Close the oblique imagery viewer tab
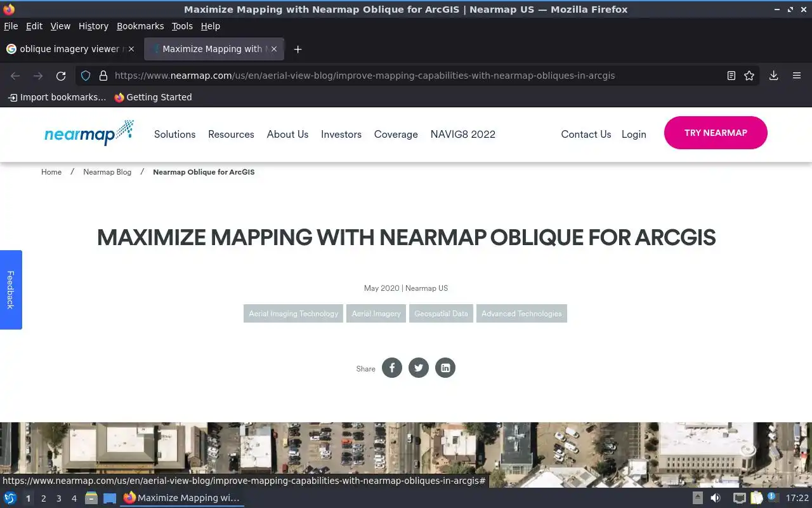The image size is (812, 508). (131, 49)
